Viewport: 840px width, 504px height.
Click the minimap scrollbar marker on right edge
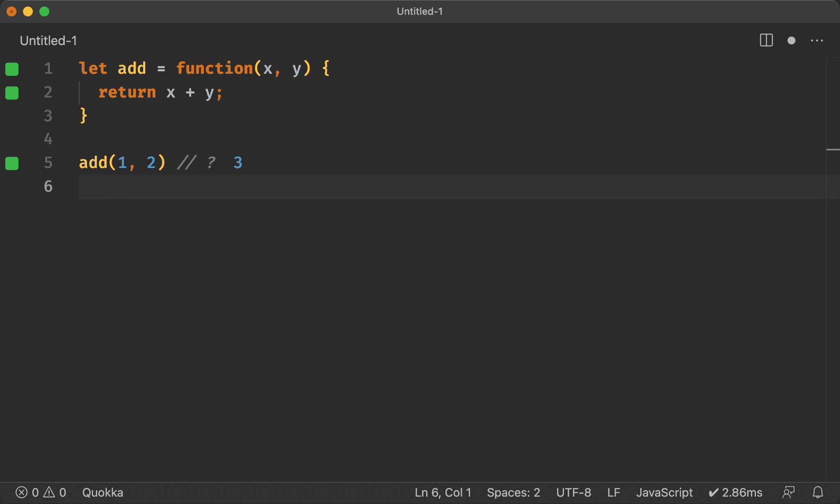coord(833,150)
